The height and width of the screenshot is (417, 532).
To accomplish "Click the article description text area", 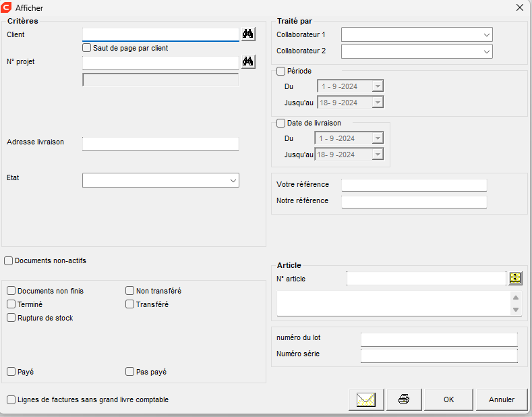I will tap(394, 303).
